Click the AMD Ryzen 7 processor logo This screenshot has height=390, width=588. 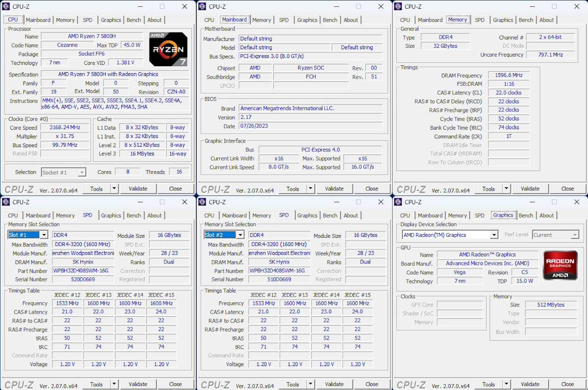(x=168, y=50)
